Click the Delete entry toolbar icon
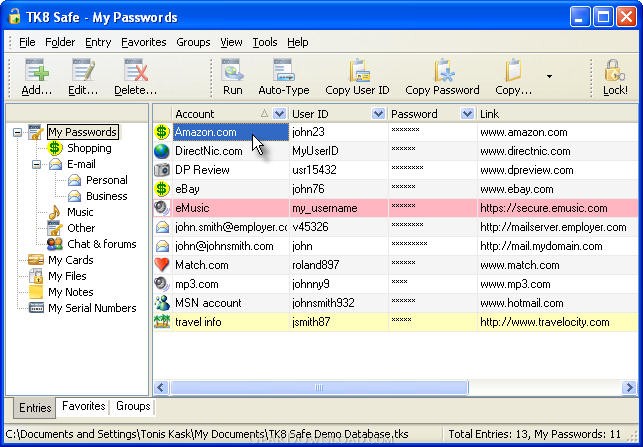 pyautogui.click(x=136, y=71)
